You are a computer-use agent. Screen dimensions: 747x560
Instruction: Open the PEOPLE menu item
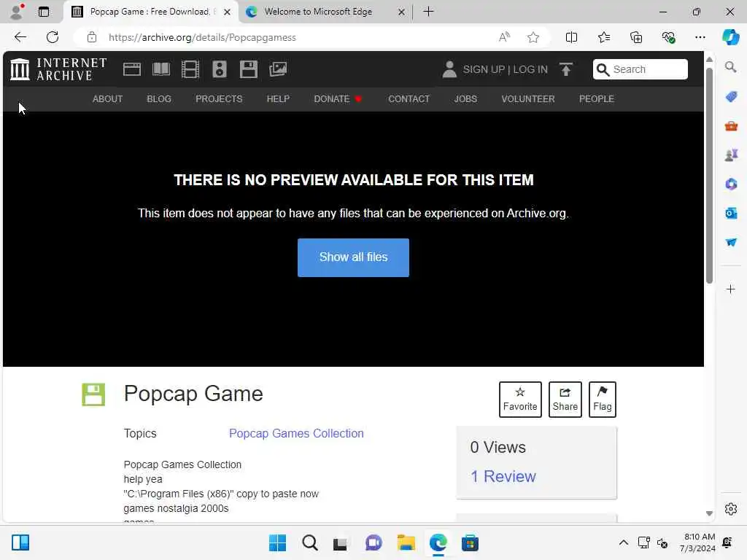(597, 99)
